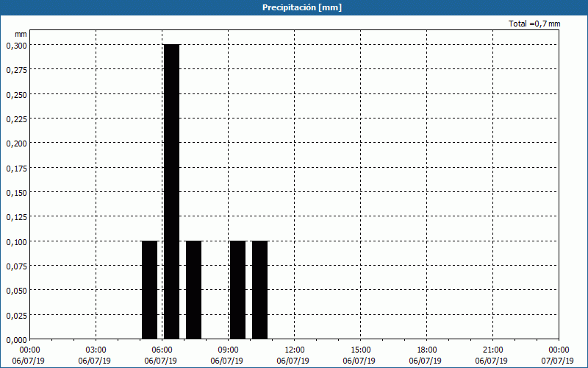This screenshot has height=368, width=588.
Task: Click the 06:00 time label on x-axis
Action: coord(162,350)
